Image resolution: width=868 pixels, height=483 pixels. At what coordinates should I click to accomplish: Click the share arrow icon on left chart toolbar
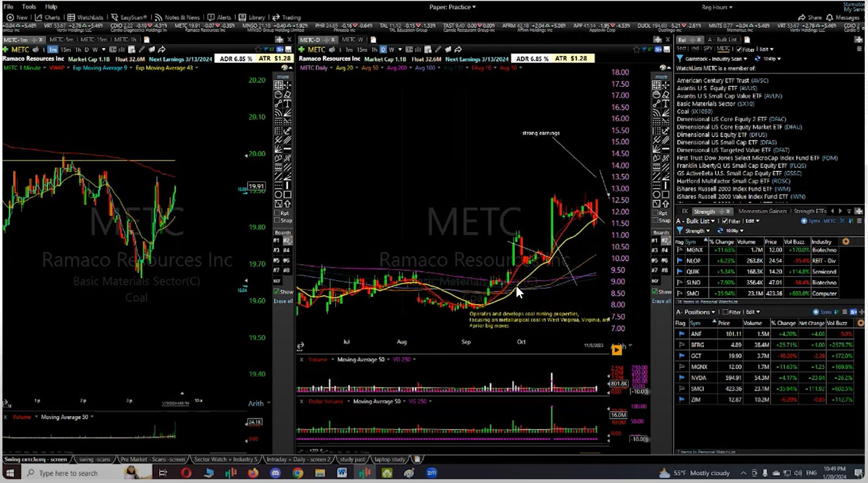161,49
